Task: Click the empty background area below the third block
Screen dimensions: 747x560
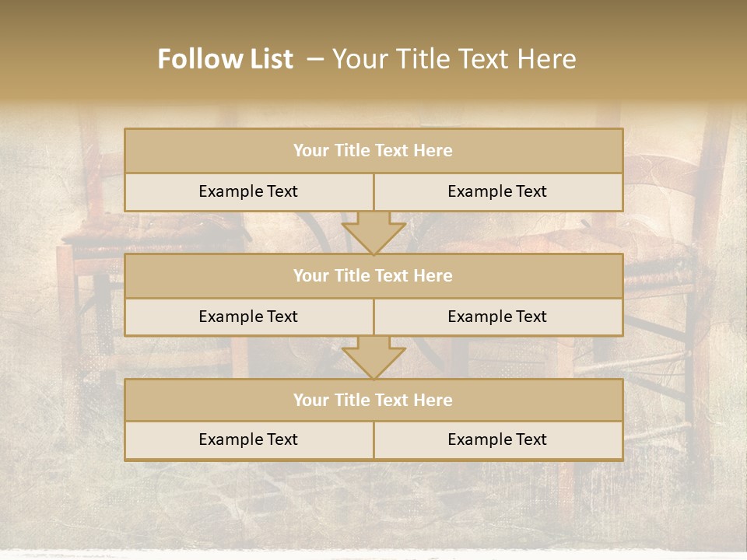Action: [373, 505]
